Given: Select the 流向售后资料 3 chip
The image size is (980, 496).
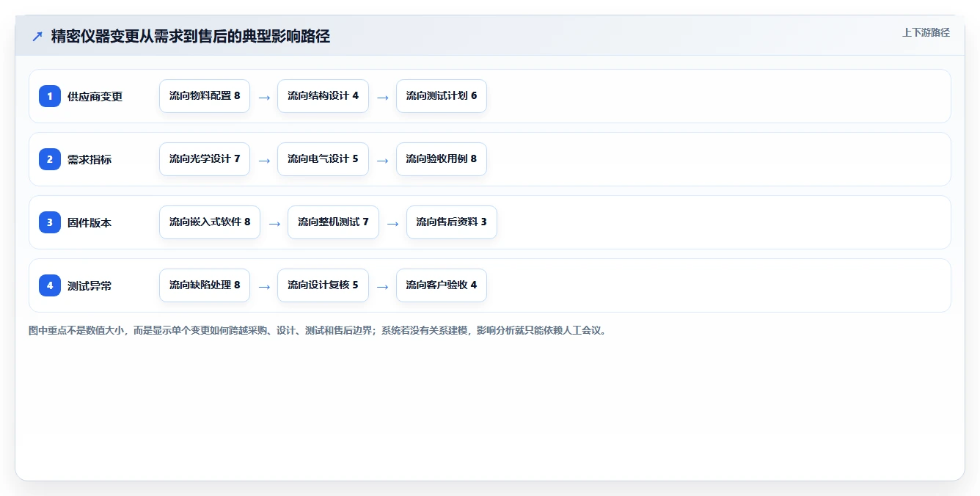Looking at the screenshot, I should point(452,222).
